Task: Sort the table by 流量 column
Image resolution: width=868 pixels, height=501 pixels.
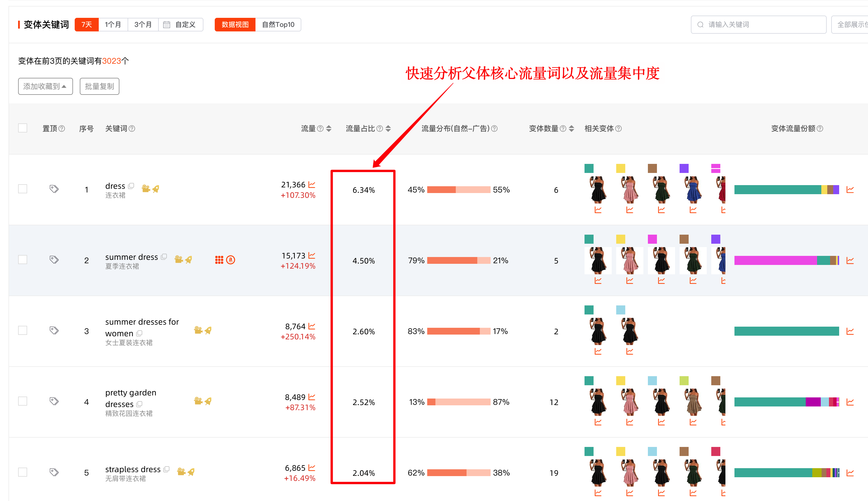Action: click(x=328, y=128)
